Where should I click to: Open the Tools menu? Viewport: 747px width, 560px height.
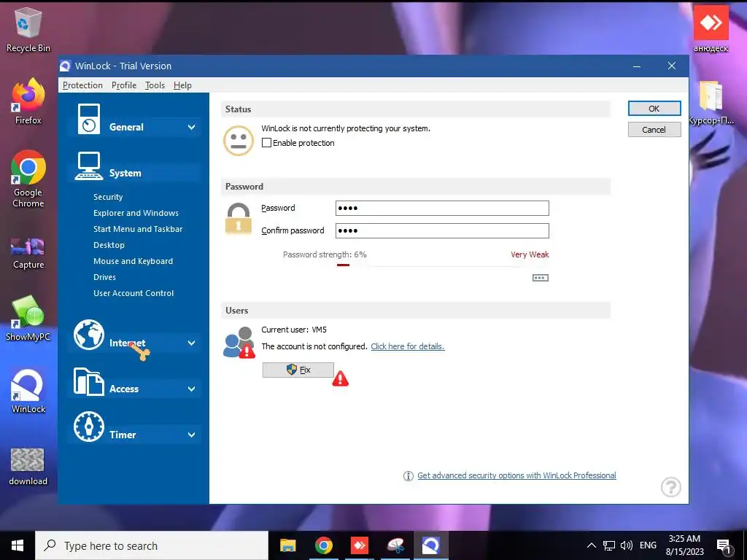coord(155,85)
